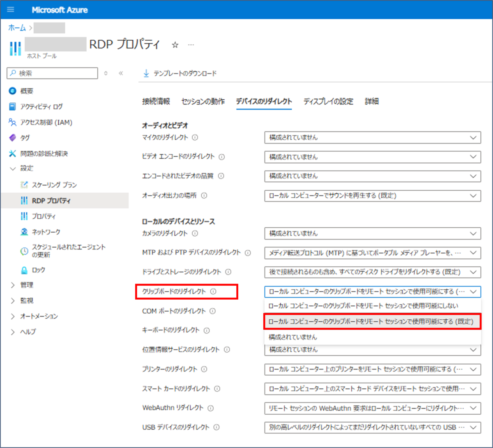Click info icon next to プリンターのリダイレクト
493x448 pixels.
point(204,369)
